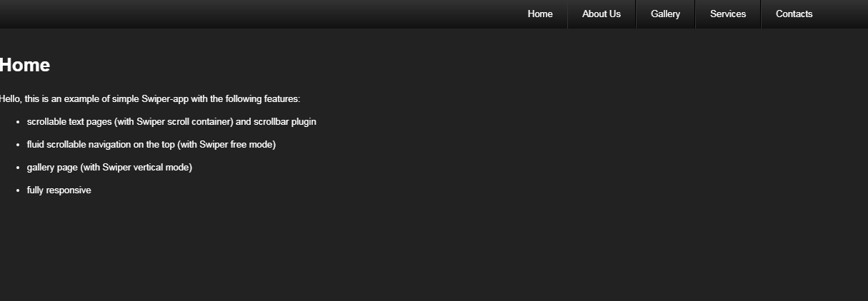Click the fluid scrollable navigation bullet item
The height and width of the screenshot is (301, 868).
151,144
